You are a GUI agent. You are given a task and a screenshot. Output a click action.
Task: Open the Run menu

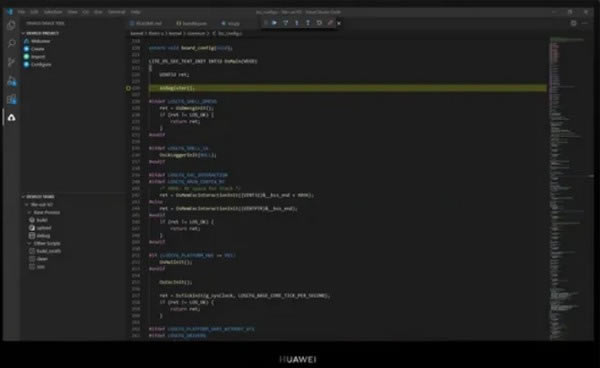98,12
